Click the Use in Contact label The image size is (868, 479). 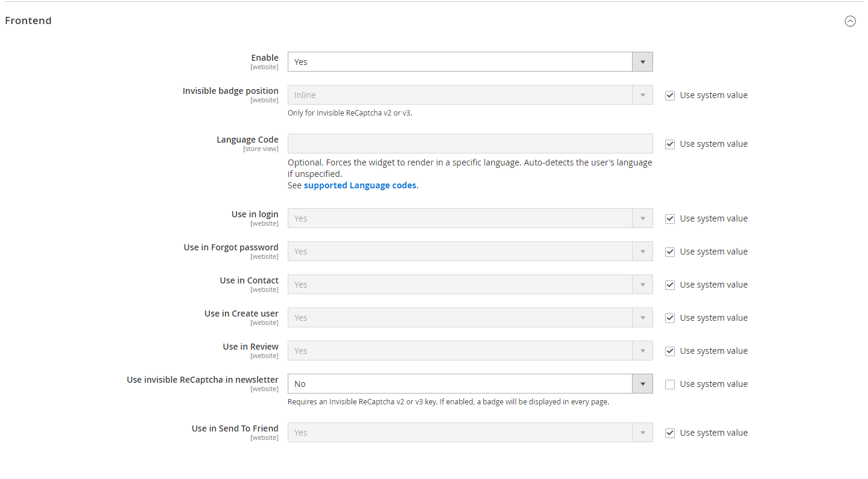(x=249, y=280)
